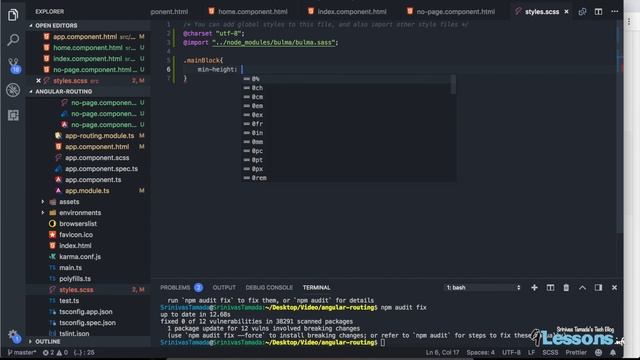Open the feedback smiley in status bar
Screen dimensions: 640x360
point(598,352)
